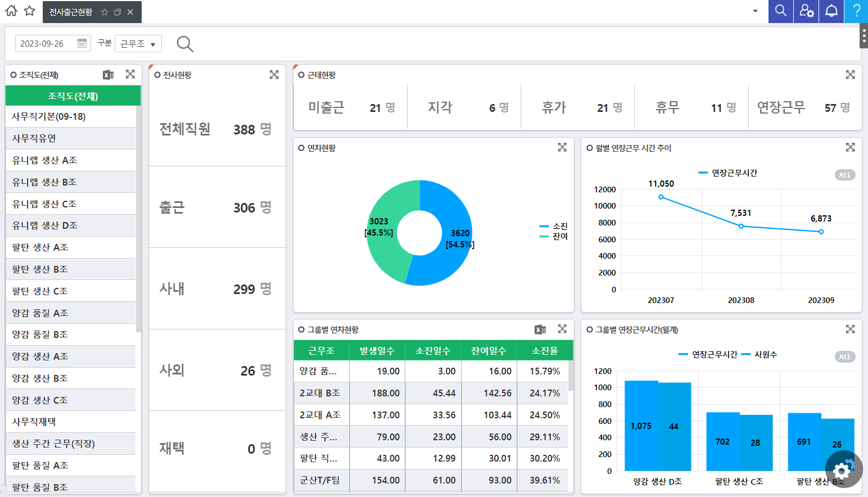This screenshot has height=497, width=868.
Task: Toggle the 소진 legend in the 연차현황 chart
Action: click(554, 226)
